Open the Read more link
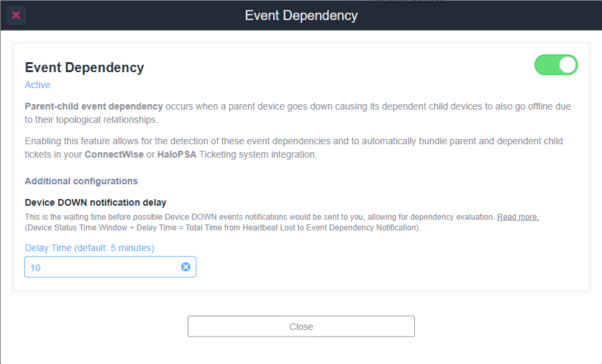The width and height of the screenshot is (602, 364). point(518,217)
